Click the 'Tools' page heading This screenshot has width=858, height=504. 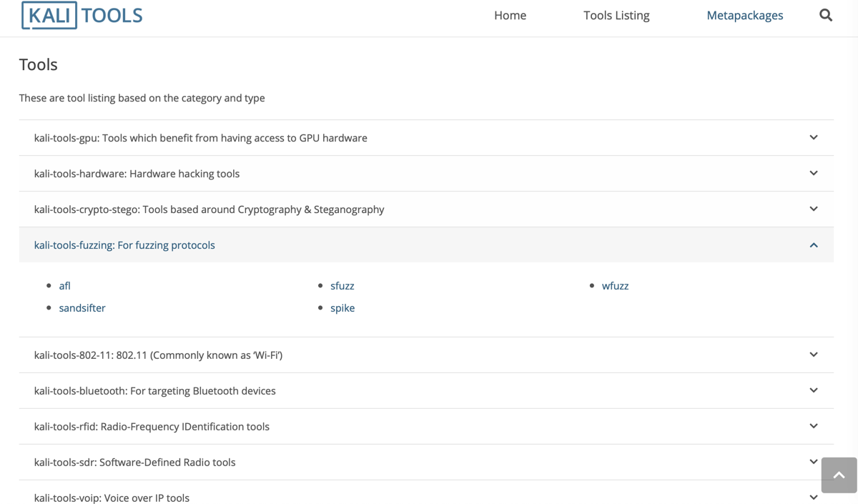tap(38, 64)
